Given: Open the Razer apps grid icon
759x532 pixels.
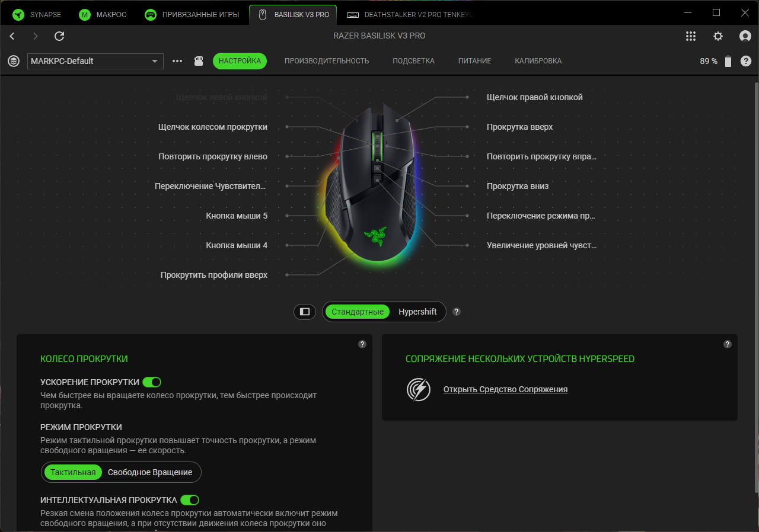Looking at the screenshot, I should pyautogui.click(x=691, y=36).
